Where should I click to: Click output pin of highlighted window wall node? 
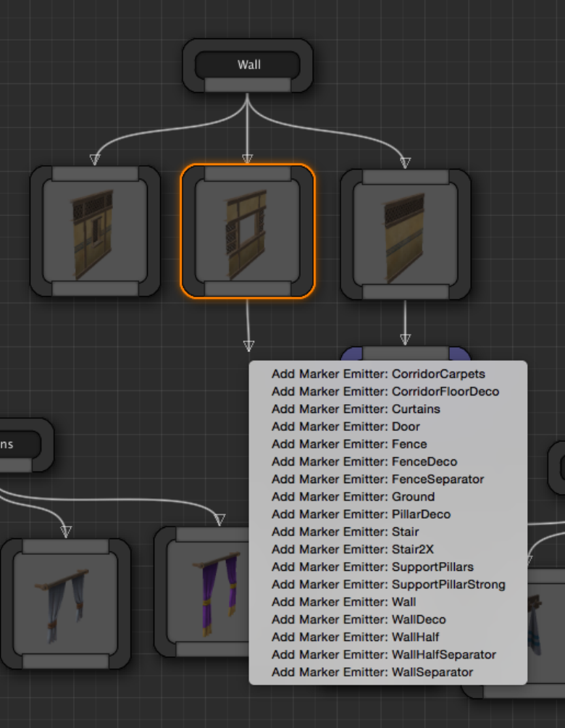pyautogui.click(x=248, y=288)
